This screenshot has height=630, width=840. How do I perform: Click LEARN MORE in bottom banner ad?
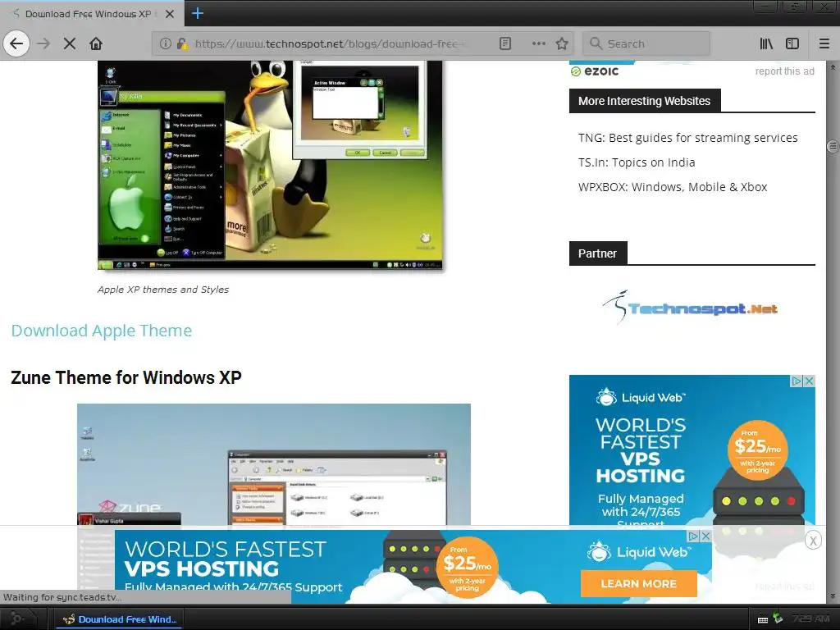pos(638,583)
